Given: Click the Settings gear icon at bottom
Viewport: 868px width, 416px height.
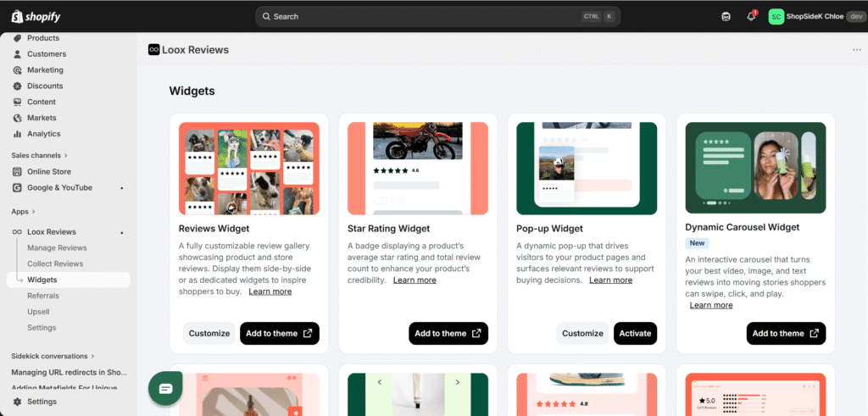Looking at the screenshot, I should click(x=17, y=402).
